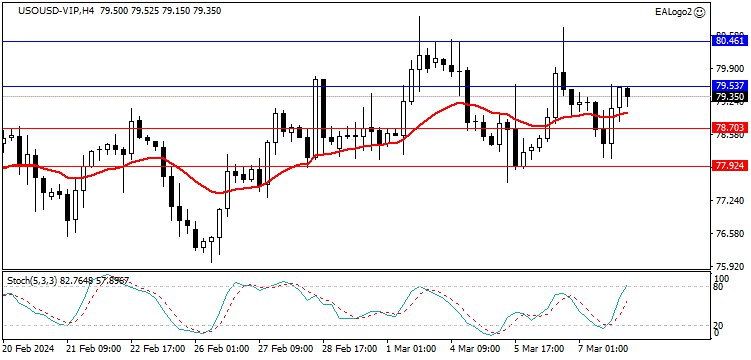This screenshot has height=360, width=751.
Task: Click the 27 Feb 09:00 time label
Action: tap(285, 348)
